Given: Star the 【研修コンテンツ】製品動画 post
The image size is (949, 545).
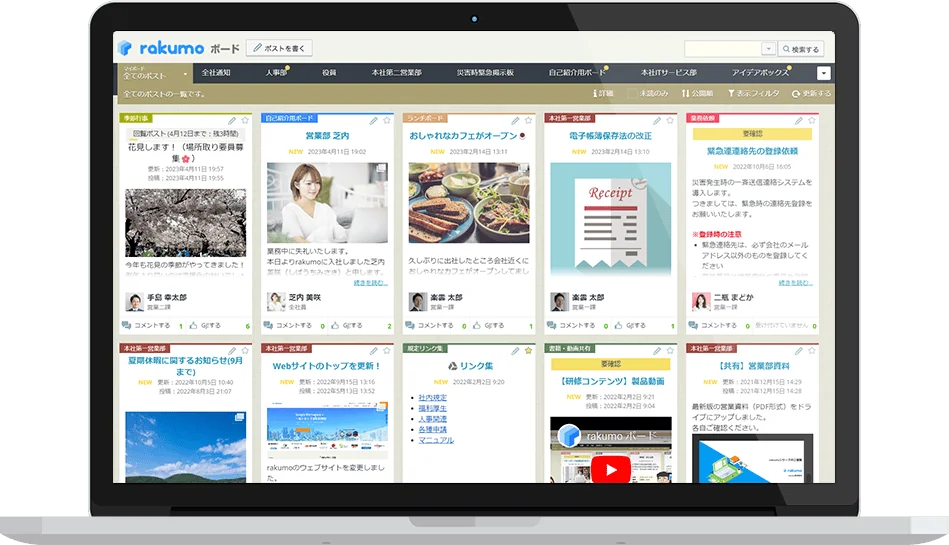Looking at the screenshot, I should click(670, 351).
